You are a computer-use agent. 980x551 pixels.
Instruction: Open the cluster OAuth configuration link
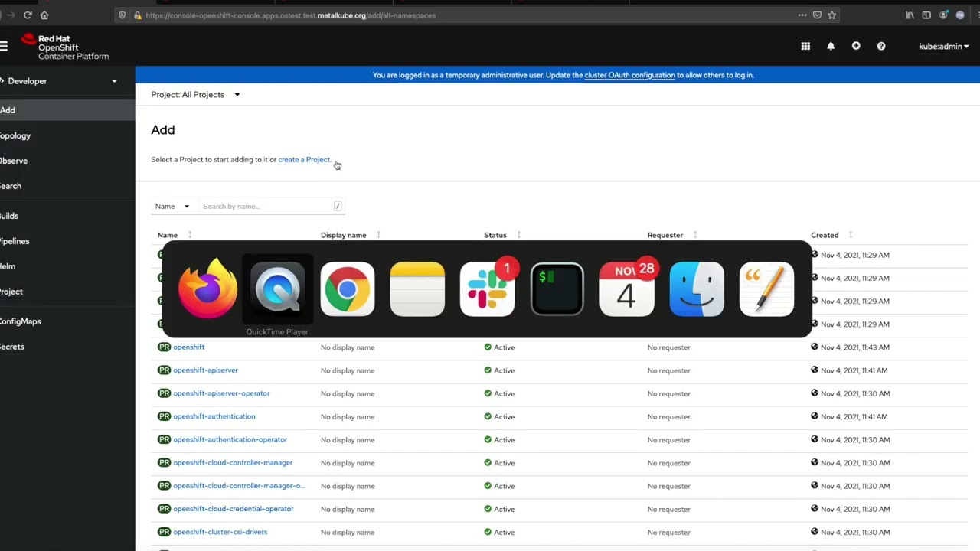click(629, 75)
